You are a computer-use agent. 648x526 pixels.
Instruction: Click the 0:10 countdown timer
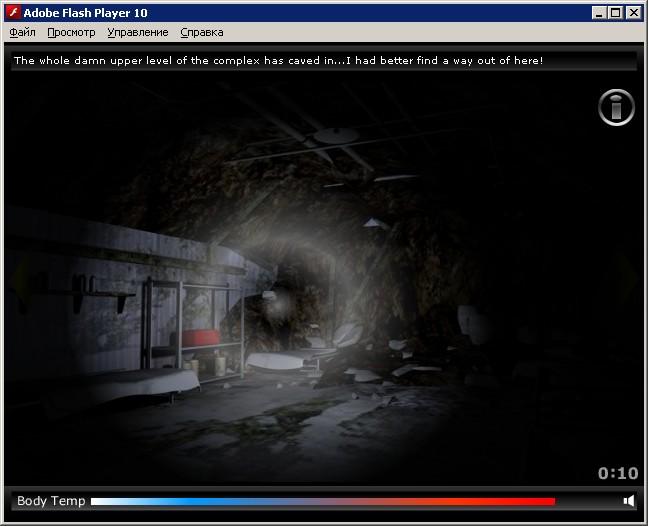617,473
